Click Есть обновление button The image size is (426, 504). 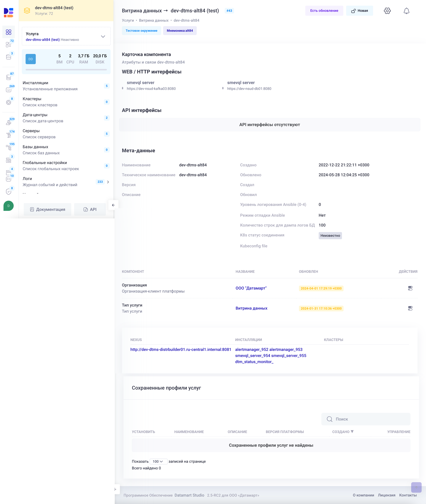(x=324, y=11)
